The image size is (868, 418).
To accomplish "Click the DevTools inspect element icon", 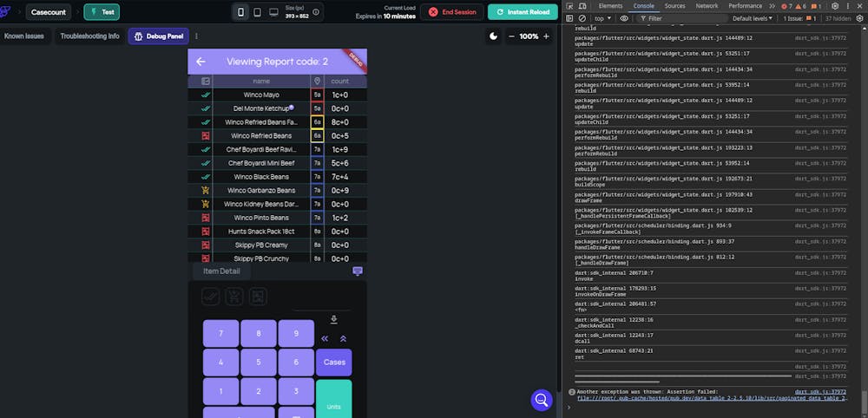I will coord(569,6).
